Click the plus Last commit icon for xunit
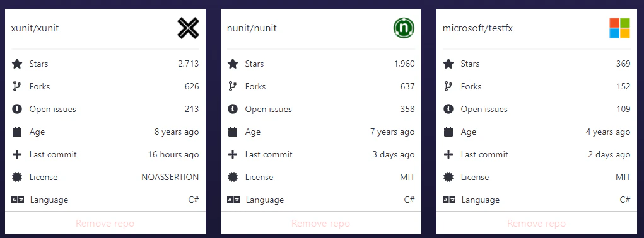644x238 pixels. click(x=17, y=154)
